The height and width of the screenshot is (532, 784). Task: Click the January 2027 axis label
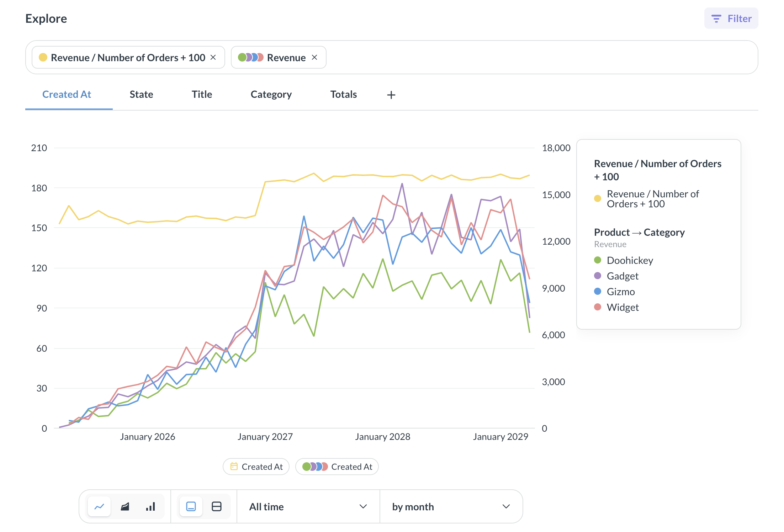tap(265, 437)
